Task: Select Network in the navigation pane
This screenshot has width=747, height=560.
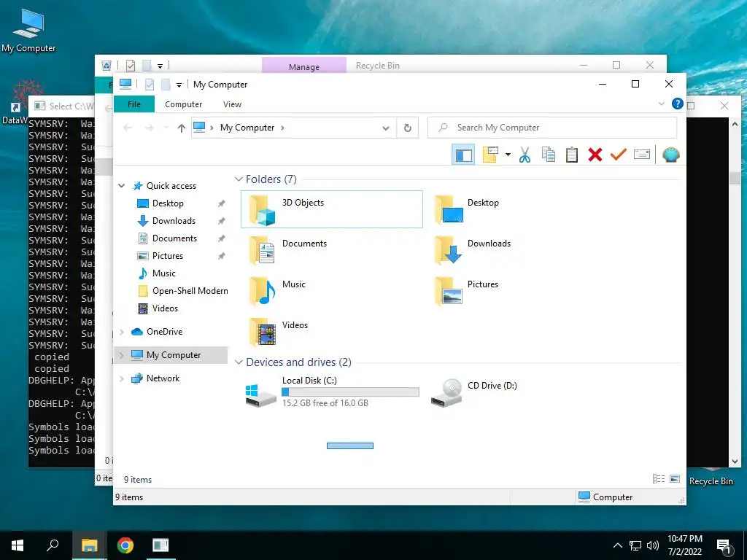Action: click(x=163, y=378)
